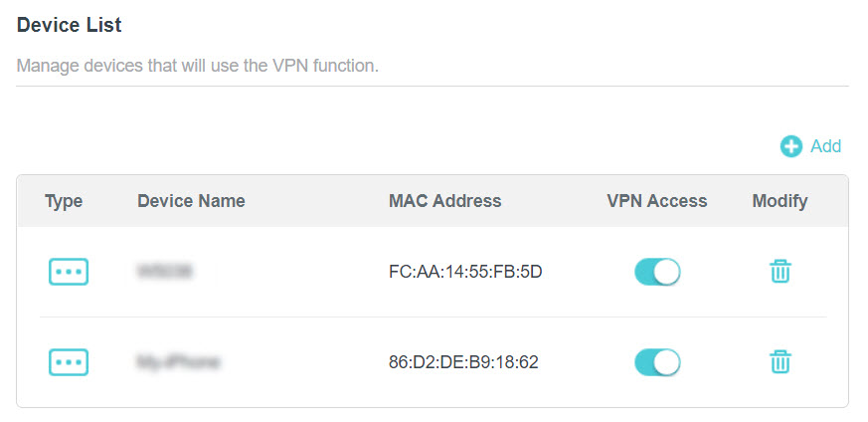The height and width of the screenshot is (422, 868).
Task: Click the MAC address 86:D2:DE:B9:18:62
Action: [463, 362]
